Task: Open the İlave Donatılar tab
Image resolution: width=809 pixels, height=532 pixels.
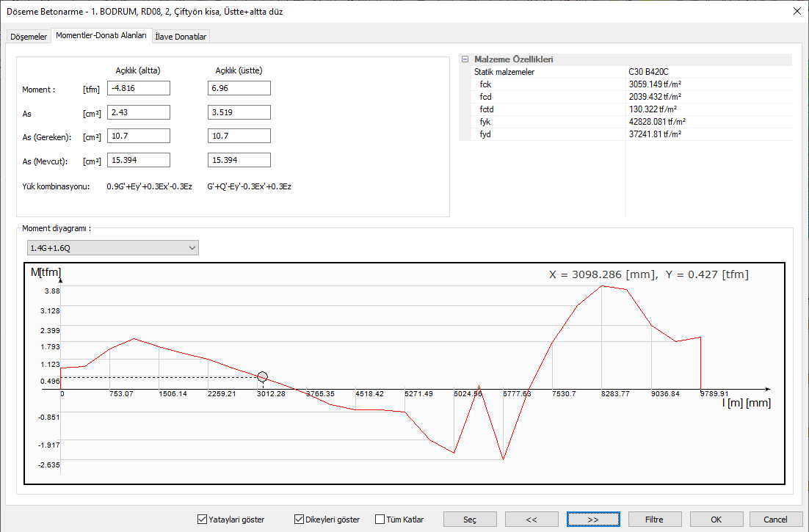Action: (182, 36)
